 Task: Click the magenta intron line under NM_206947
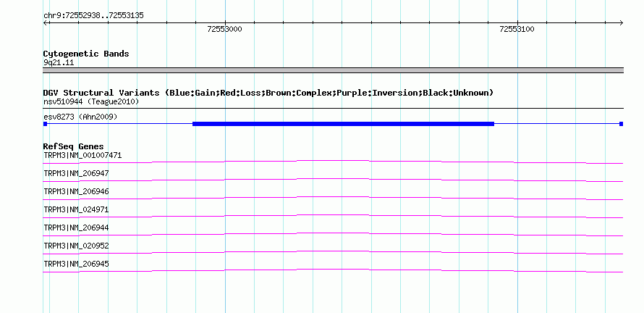coord(333,178)
